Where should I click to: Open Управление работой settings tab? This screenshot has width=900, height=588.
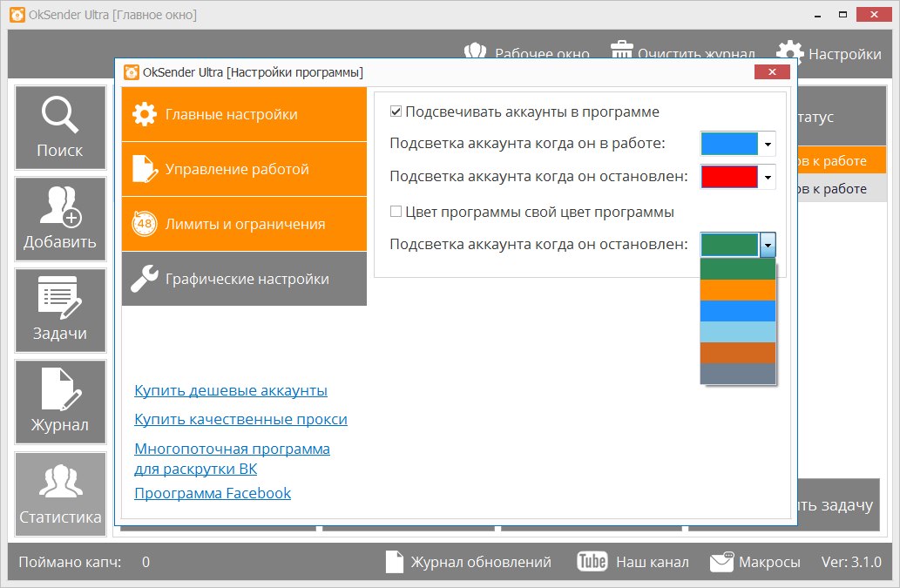tap(244, 169)
